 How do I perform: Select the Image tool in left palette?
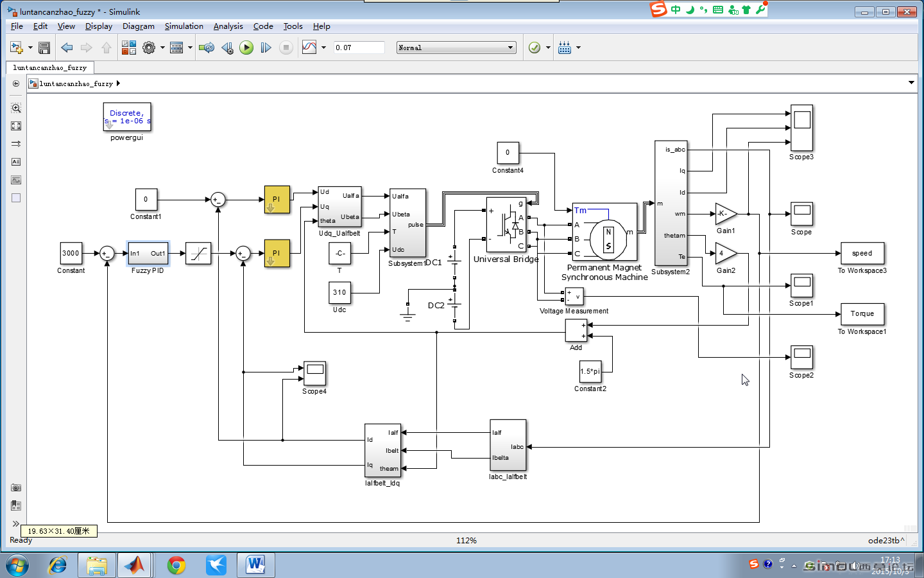[x=16, y=180]
